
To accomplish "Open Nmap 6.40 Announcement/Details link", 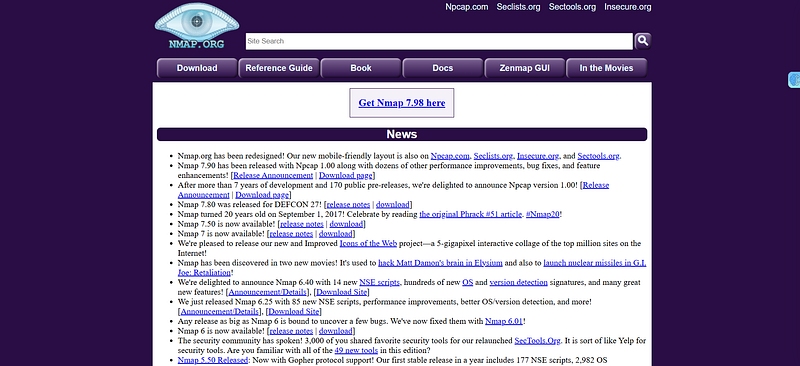I will coord(268,292).
